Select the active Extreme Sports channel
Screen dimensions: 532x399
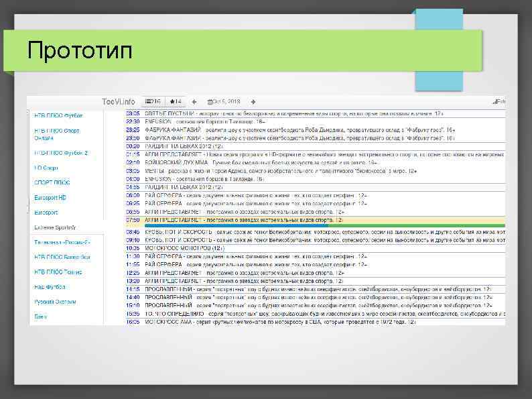click(x=55, y=227)
